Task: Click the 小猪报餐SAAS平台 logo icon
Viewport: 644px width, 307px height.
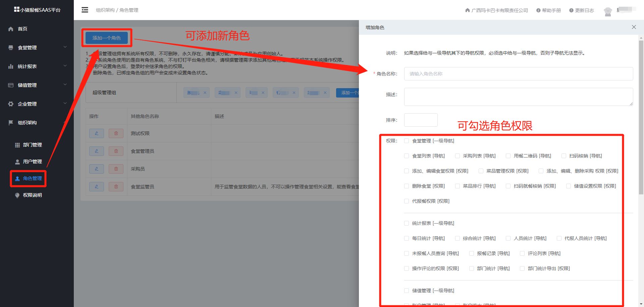Action: [x=16, y=9]
